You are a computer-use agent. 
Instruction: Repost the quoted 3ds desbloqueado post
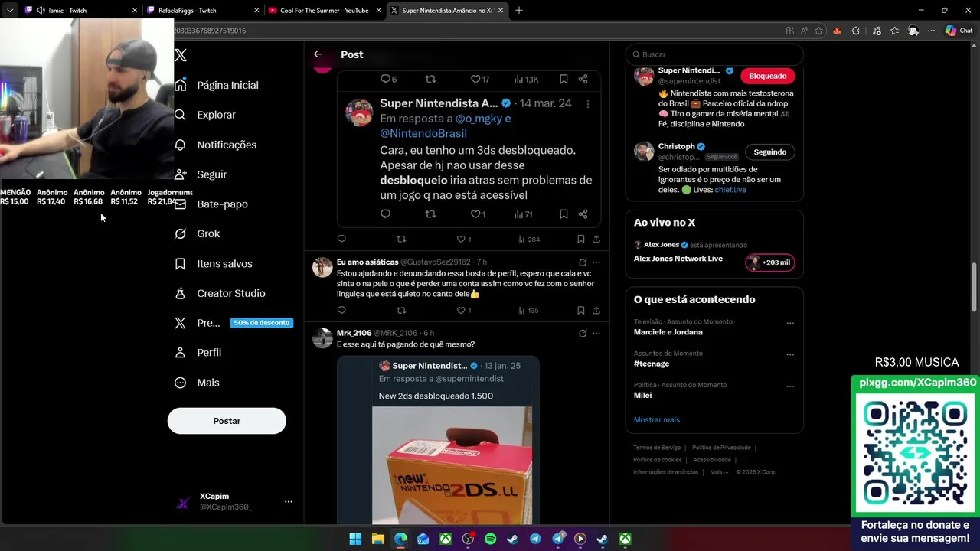tap(430, 214)
